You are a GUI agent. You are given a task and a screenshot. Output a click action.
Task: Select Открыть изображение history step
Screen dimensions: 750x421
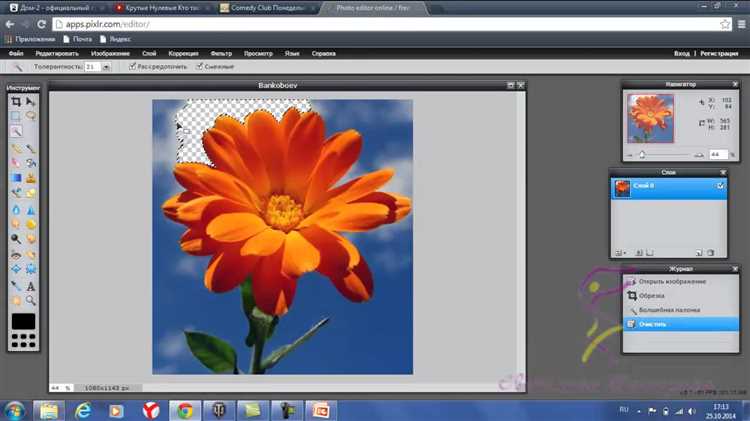tap(681, 281)
